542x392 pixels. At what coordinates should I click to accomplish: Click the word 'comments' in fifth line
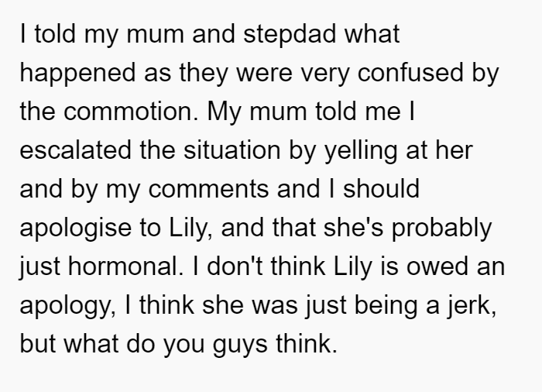tap(208, 189)
